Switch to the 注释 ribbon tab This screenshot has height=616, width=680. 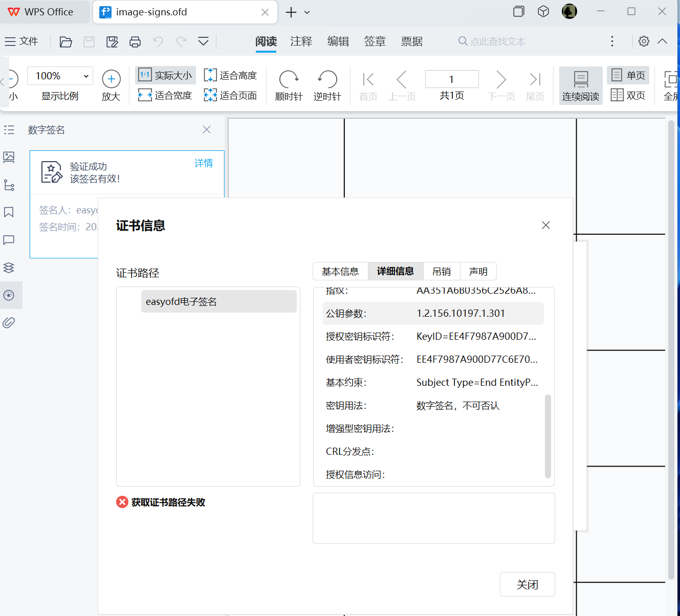[301, 41]
